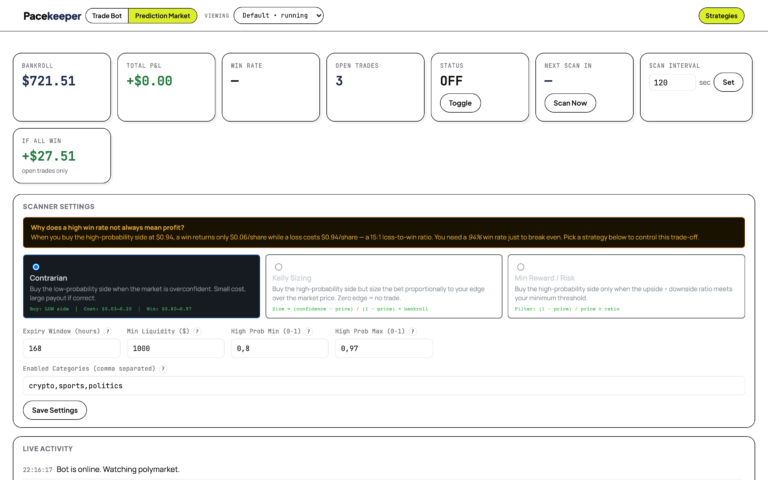Click the Kelly Sizing formula text
The width and height of the screenshot is (768, 480).
pos(350,309)
